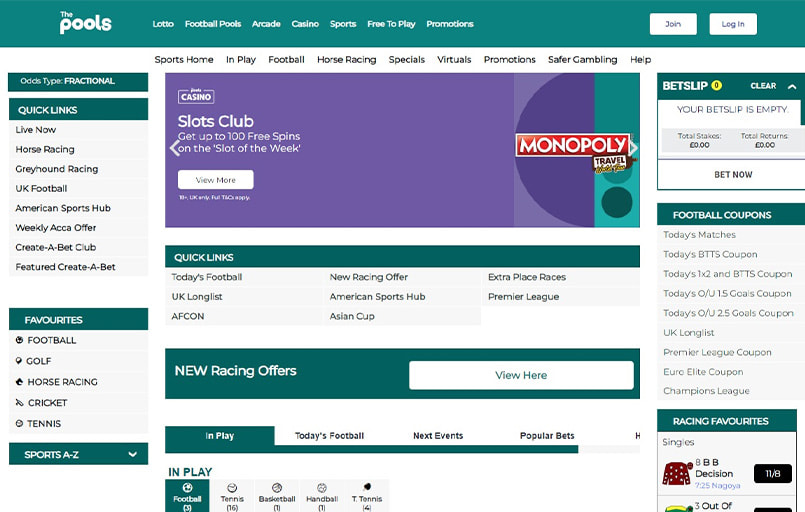Click the Join button

(673, 24)
